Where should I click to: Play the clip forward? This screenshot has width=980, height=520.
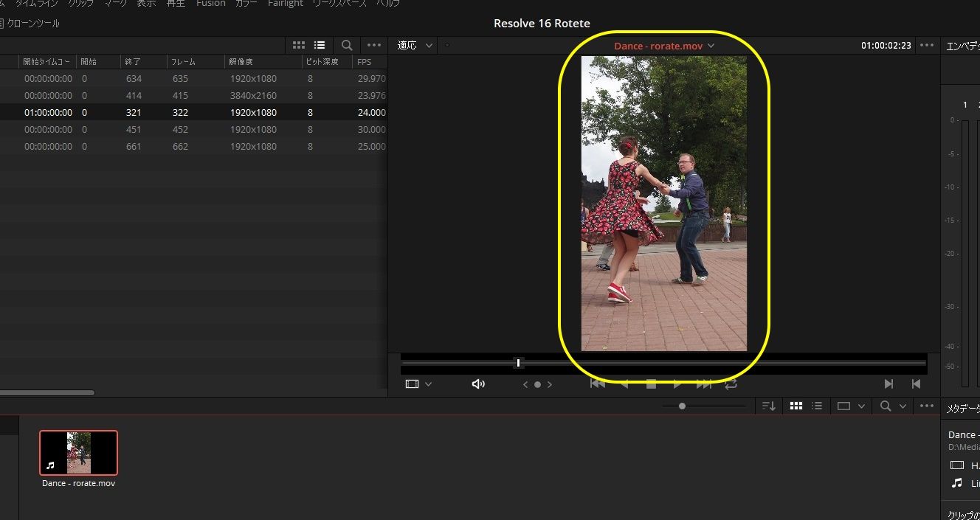pyautogui.click(x=677, y=384)
